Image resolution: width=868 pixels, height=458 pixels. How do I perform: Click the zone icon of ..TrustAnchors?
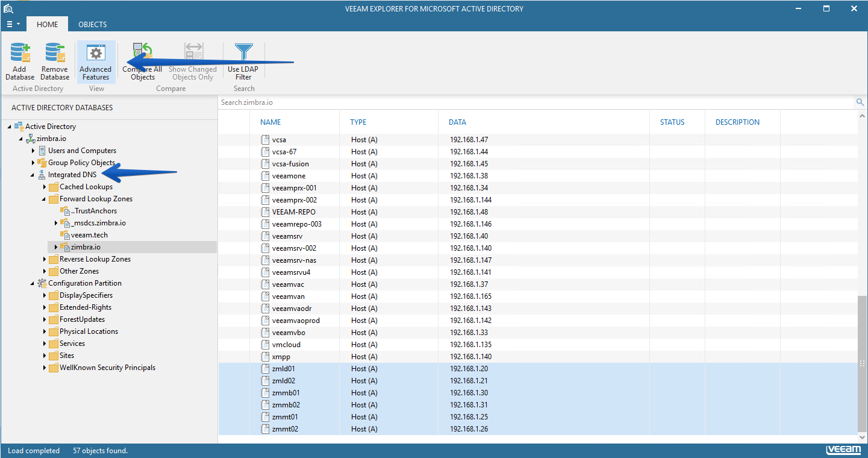coord(65,211)
